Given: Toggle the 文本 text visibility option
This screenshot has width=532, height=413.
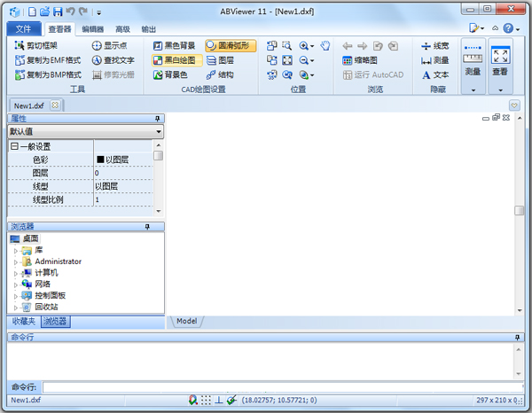Looking at the screenshot, I should 435,74.
